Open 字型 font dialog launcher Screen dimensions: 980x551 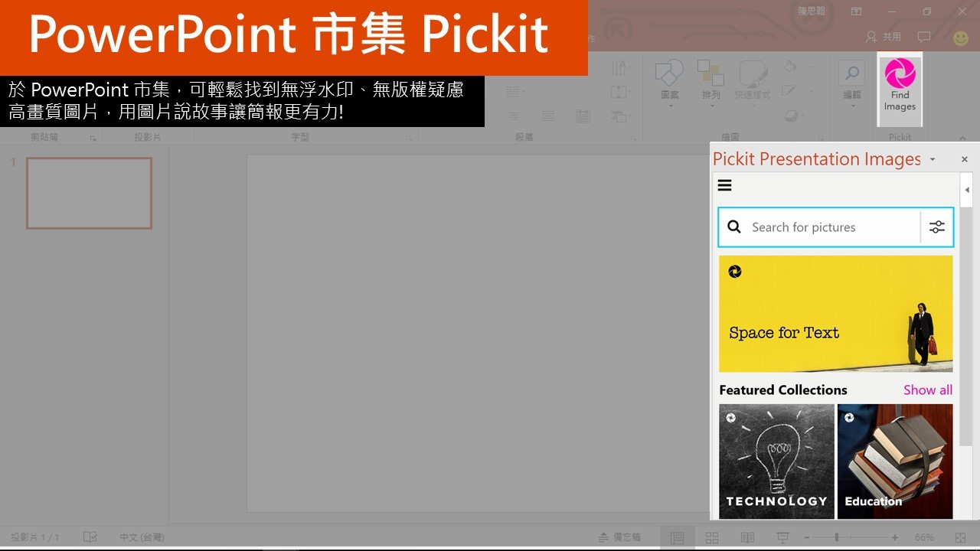pos(409,138)
